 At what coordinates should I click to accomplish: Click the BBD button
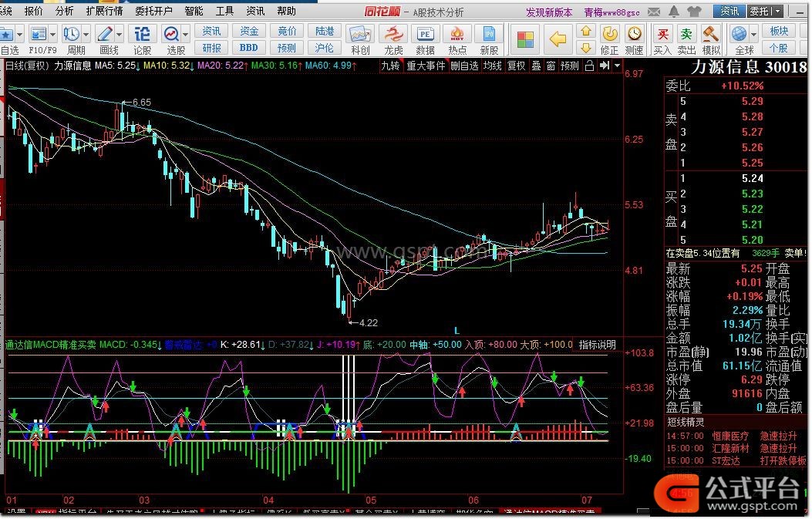click(249, 48)
